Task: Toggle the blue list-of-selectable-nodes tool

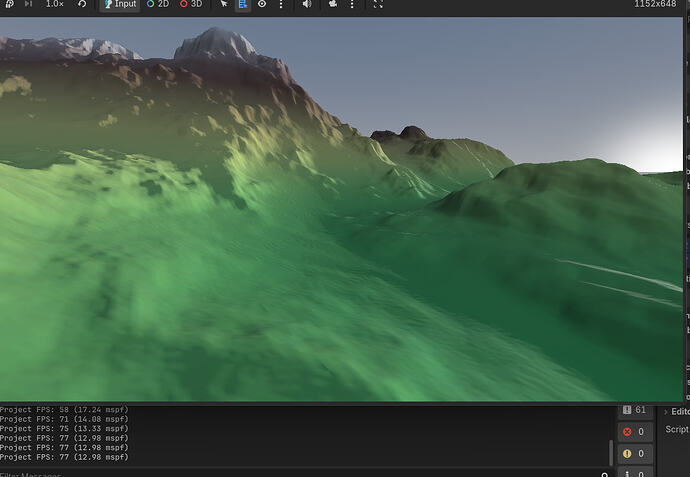Action: 243,4
